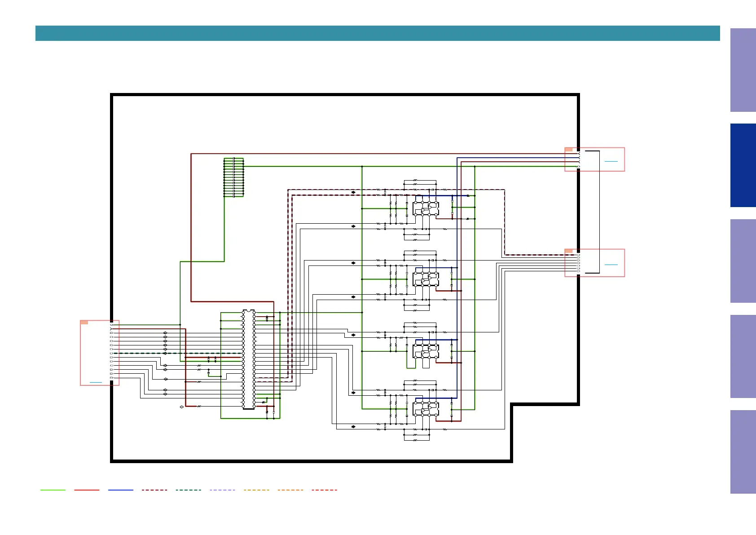Screen dimensions: 756x535
Task: Click the solid blue legend line
Action: (x=121, y=490)
